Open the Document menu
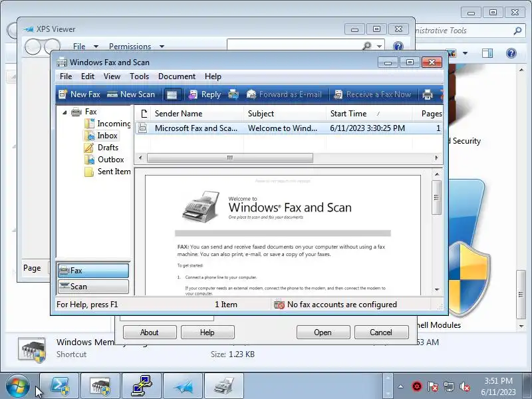 point(177,76)
